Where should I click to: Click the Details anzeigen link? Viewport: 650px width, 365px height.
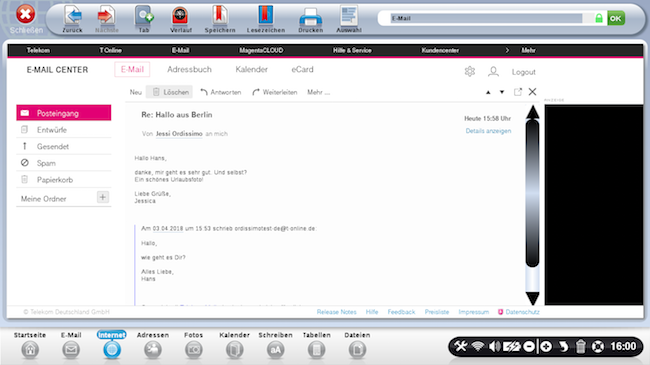tap(488, 131)
